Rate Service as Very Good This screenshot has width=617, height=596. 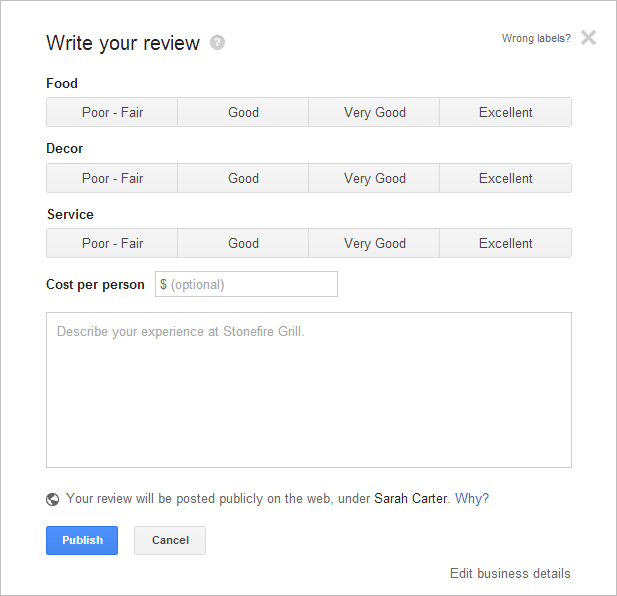(x=374, y=243)
